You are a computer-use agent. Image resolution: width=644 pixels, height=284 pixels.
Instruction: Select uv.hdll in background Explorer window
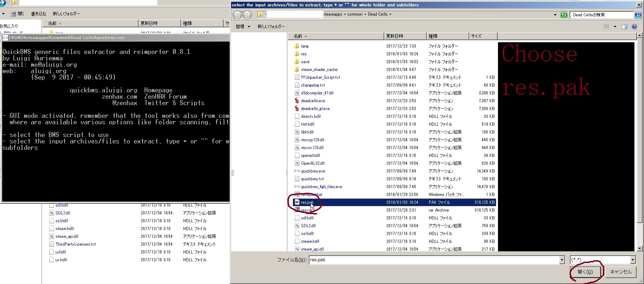tap(61, 260)
